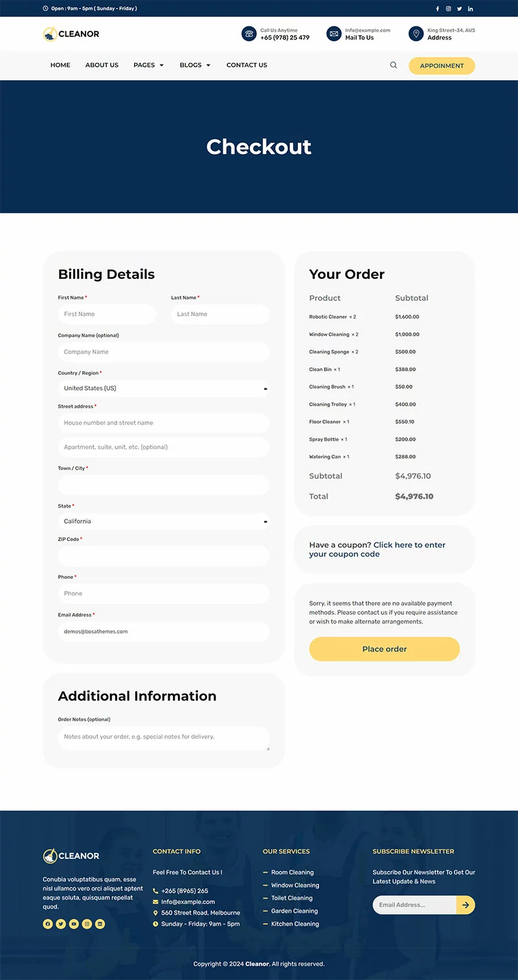The height and width of the screenshot is (980, 518).
Task: Open LinkedIn from the top bar
Action: (470, 9)
